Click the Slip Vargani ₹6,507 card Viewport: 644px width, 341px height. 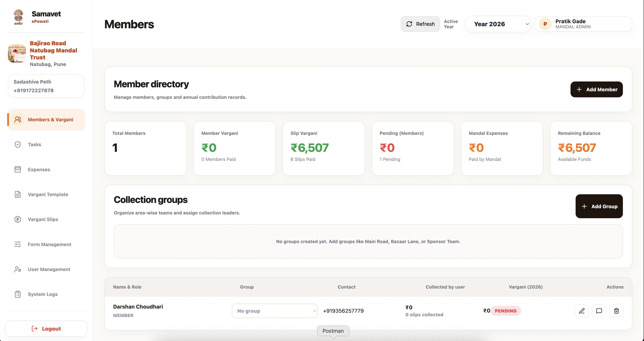click(x=324, y=148)
